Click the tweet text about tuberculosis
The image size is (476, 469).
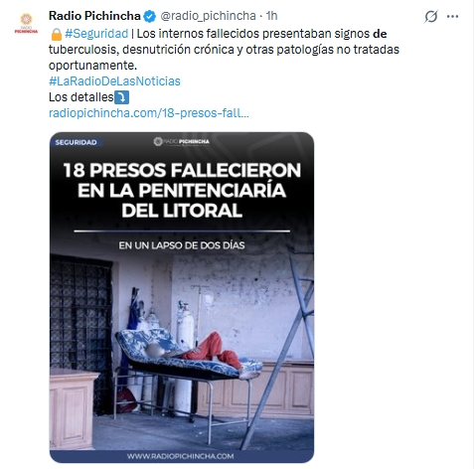pyautogui.click(x=224, y=50)
